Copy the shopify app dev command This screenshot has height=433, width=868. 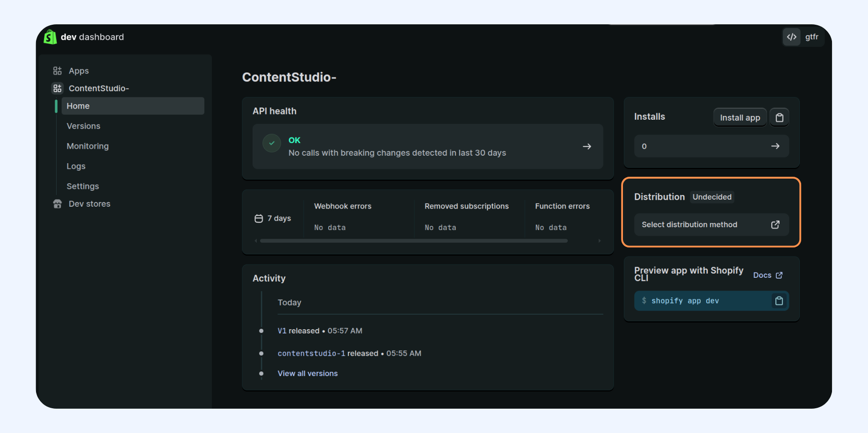[779, 301]
